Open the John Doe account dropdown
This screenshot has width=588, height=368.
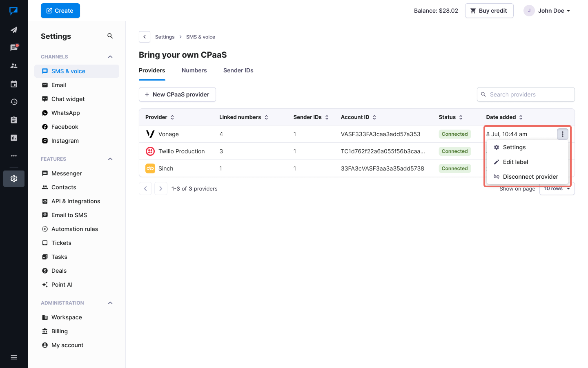coord(548,11)
